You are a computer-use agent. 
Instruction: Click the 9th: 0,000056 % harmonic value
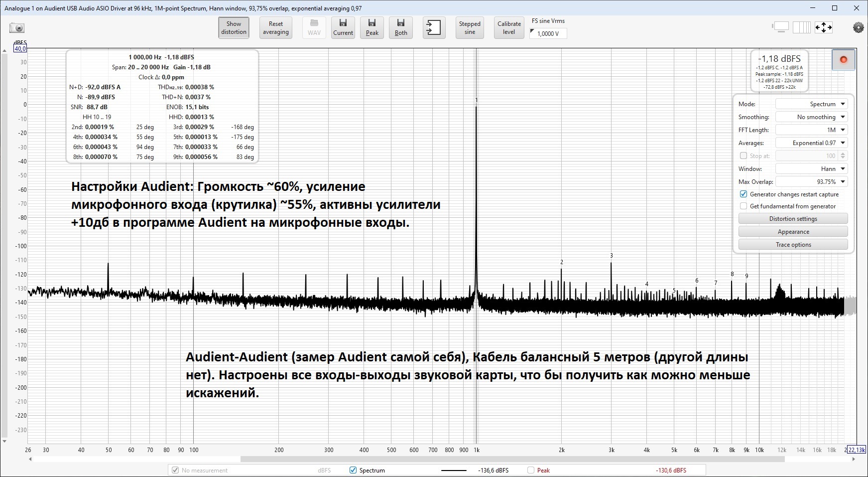(201, 157)
